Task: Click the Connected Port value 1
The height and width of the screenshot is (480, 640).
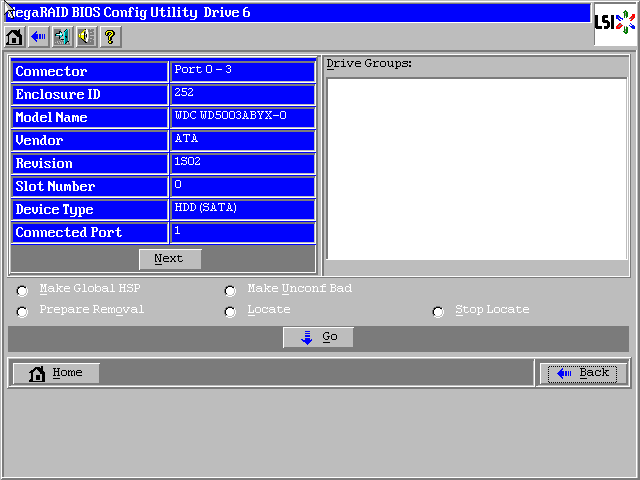Action: tap(177, 230)
